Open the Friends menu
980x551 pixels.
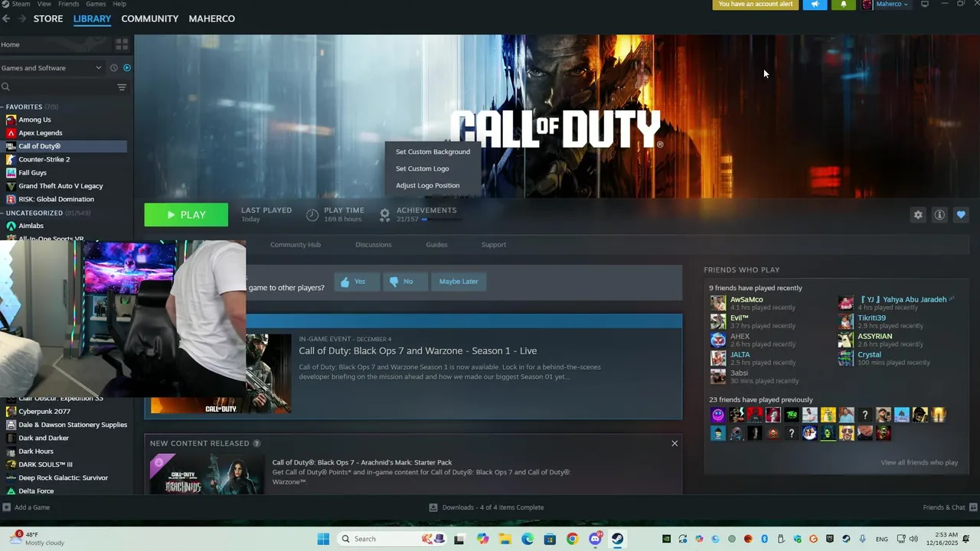69,4
